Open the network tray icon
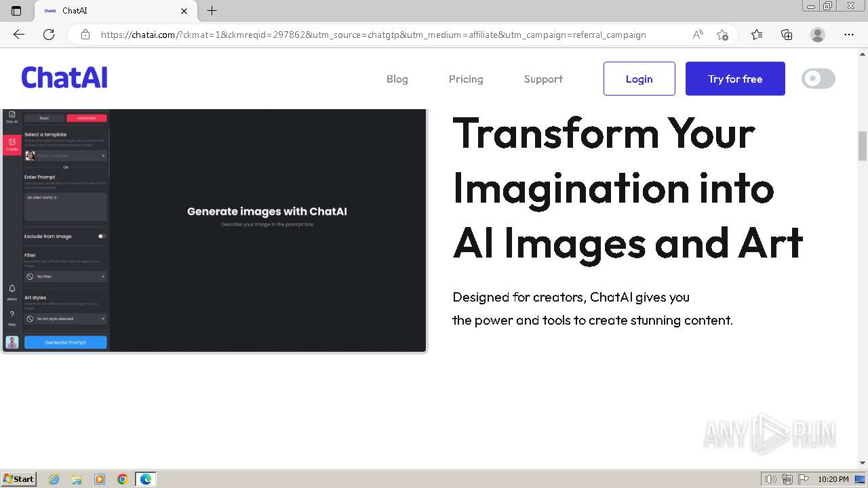 click(x=787, y=479)
